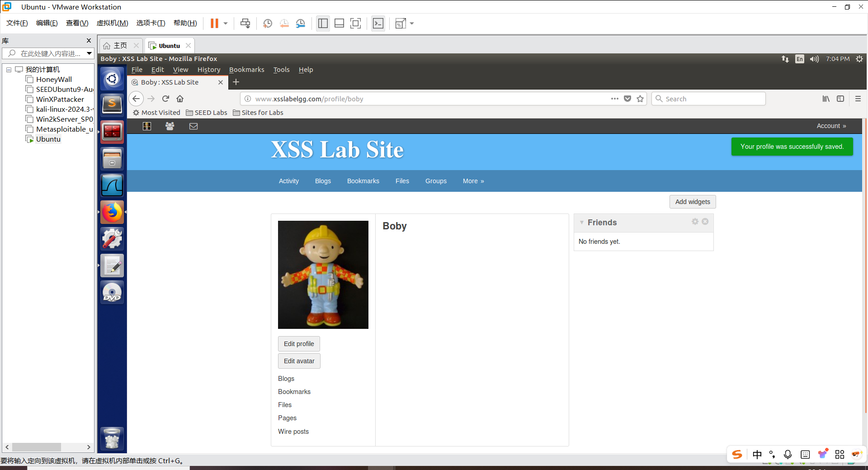Close the 库 library panel
Viewport: 868px width, 470px height.
pyautogui.click(x=89, y=41)
